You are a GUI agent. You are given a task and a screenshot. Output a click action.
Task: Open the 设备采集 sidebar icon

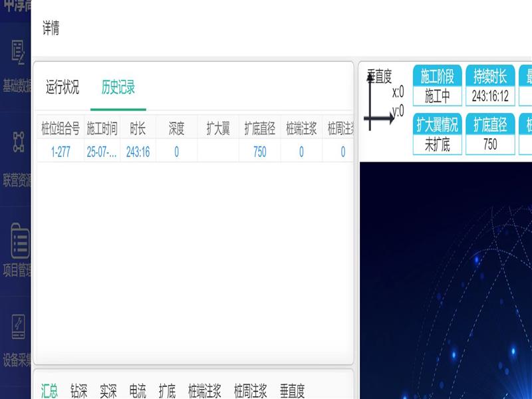pyautogui.click(x=19, y=329)
